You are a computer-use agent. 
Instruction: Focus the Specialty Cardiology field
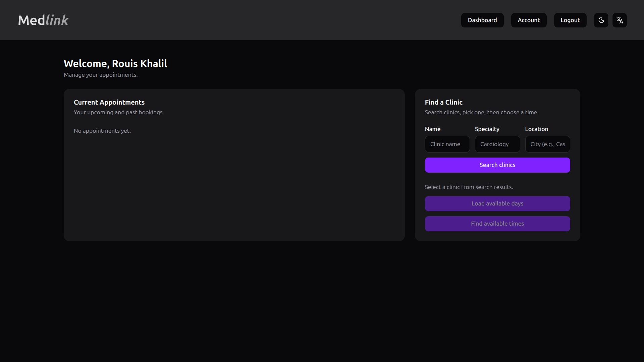coord(497,144)
